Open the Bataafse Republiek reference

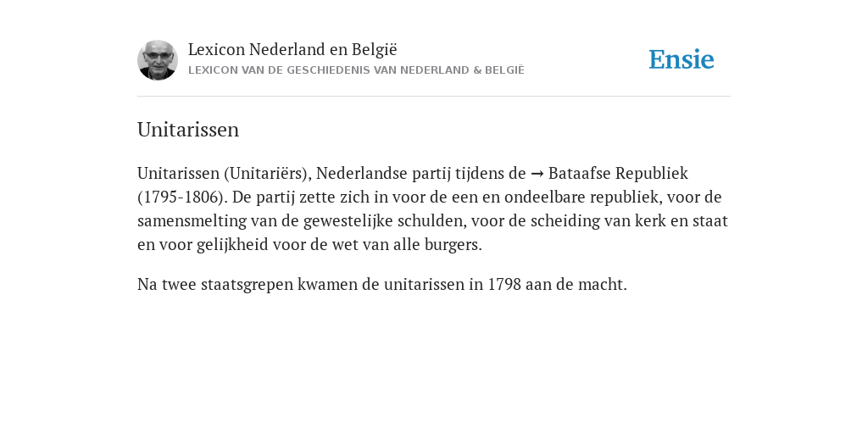618,173
